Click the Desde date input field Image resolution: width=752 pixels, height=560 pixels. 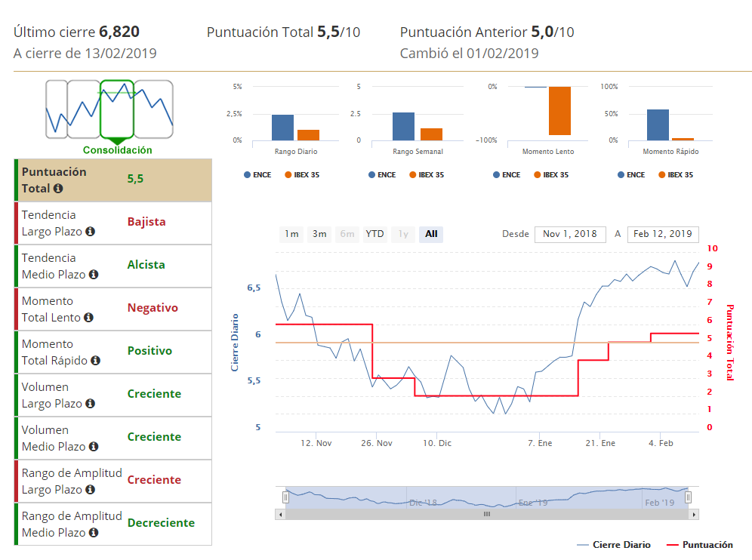click(569, 234)
